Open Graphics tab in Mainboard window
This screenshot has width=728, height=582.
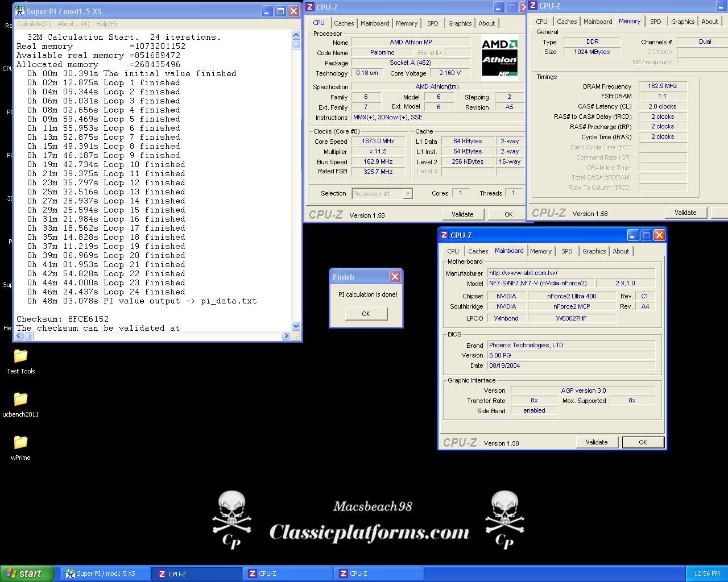tap(594, 251)
